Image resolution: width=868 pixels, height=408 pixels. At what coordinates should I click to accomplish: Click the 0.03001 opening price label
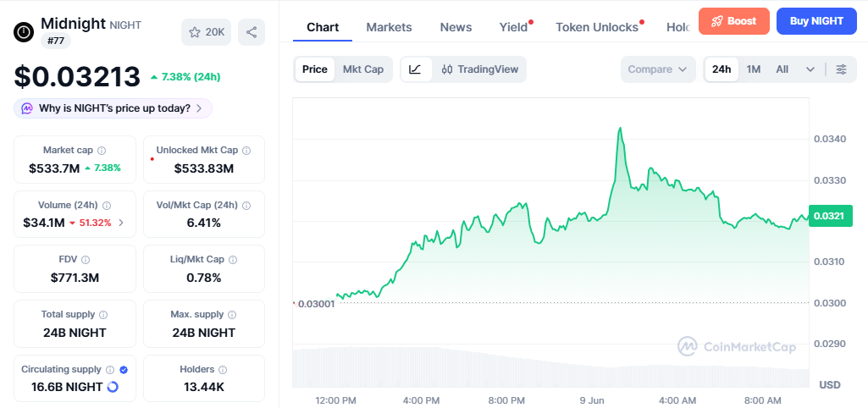[317, 304]
